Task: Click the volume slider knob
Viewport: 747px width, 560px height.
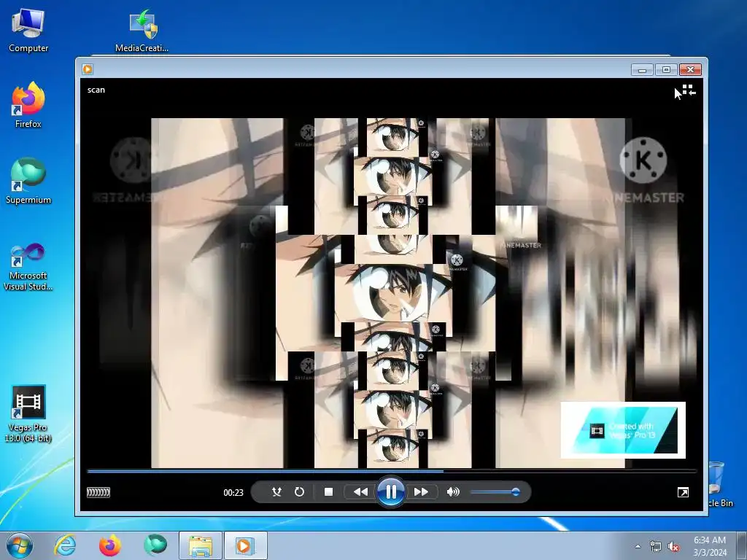Action: pos(516,492)
